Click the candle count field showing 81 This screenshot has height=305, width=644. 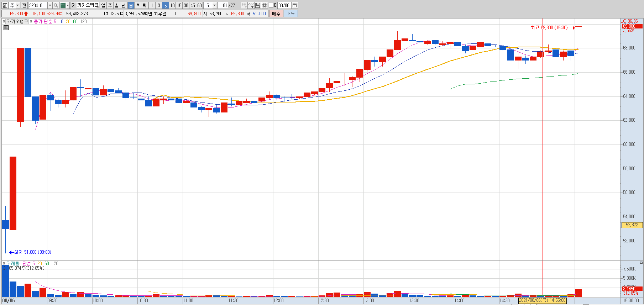click(223, 5)
